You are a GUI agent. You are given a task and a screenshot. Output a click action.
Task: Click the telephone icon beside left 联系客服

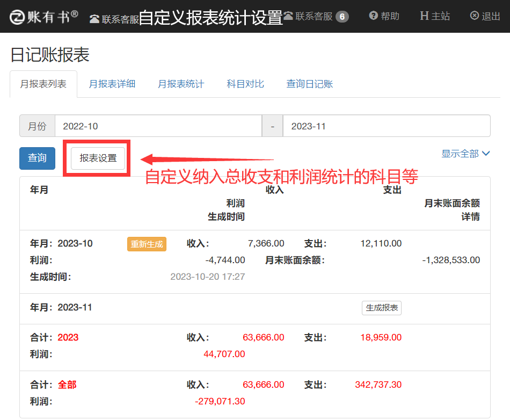(x=94, y=19)
